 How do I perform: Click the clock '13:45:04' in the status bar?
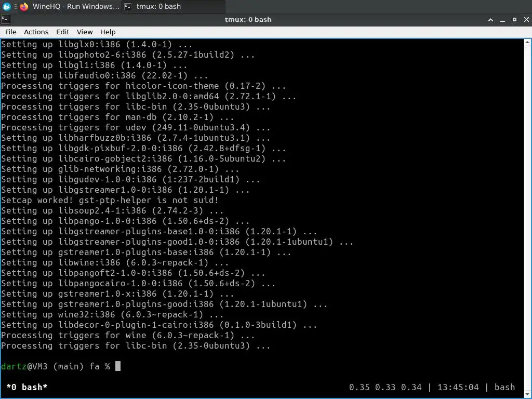tap(458, 387)
